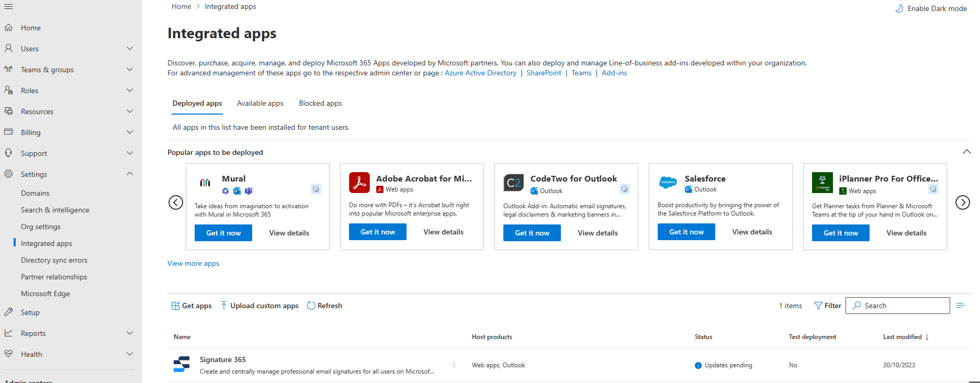980x383 pixels.
Task: Click the Salesforce cloud logo
Action: coord(668,183)
